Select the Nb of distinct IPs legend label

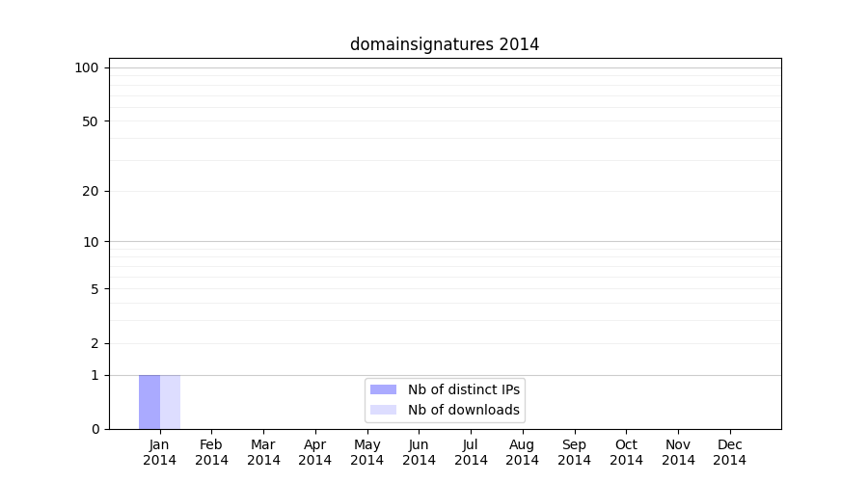(x=464, y=389)
